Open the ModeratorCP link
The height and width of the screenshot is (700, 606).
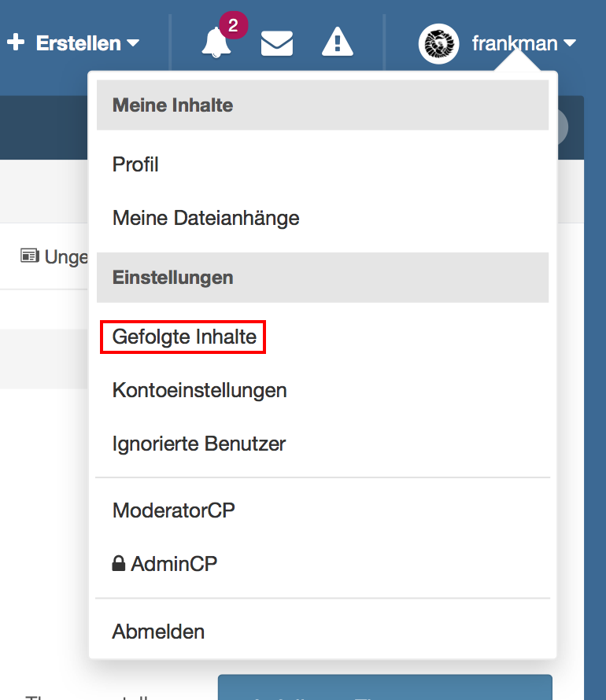(173, 510)
